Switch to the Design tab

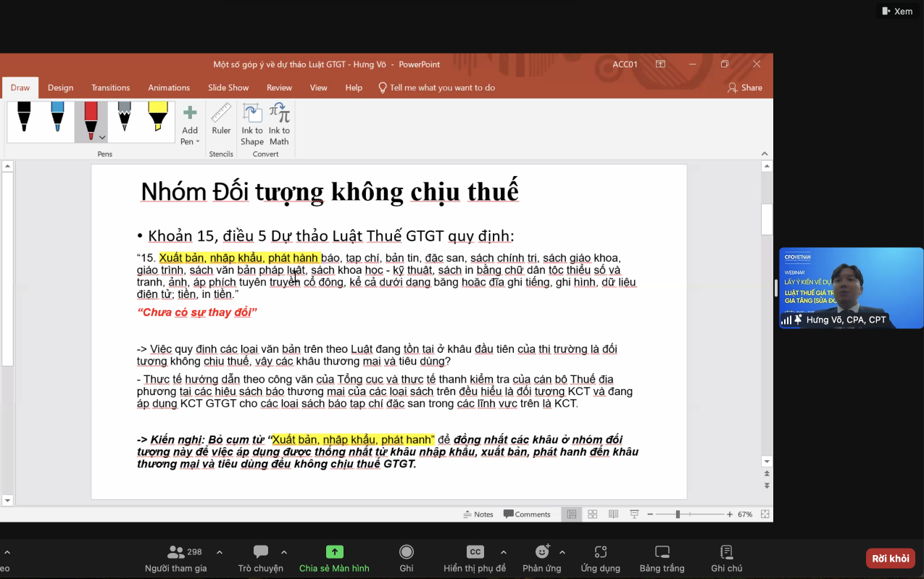pyautogui.click(x=60, y=88)
